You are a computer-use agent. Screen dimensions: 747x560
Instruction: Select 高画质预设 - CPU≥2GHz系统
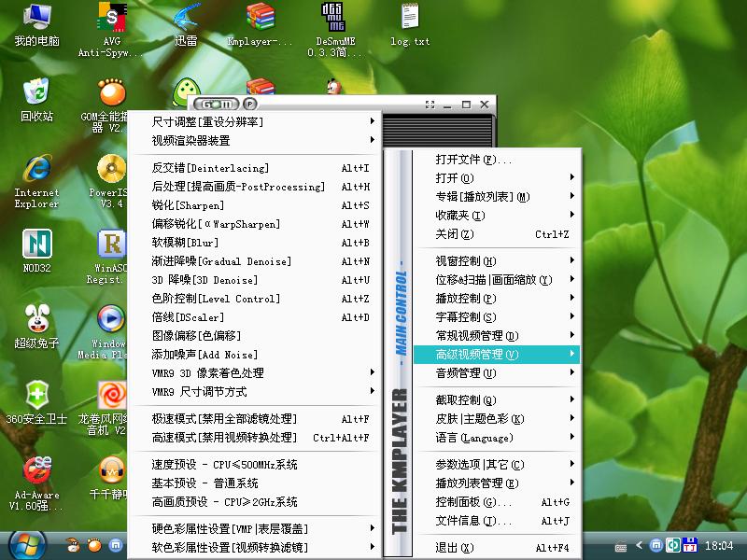255,501
